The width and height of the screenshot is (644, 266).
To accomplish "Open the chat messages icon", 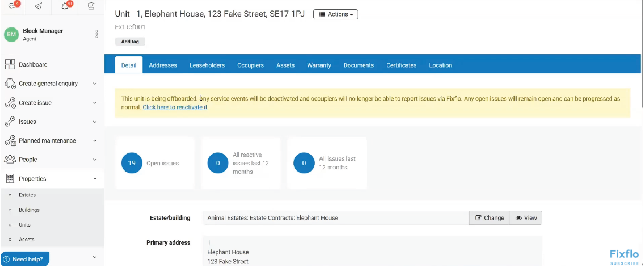I will pos(12,6).
